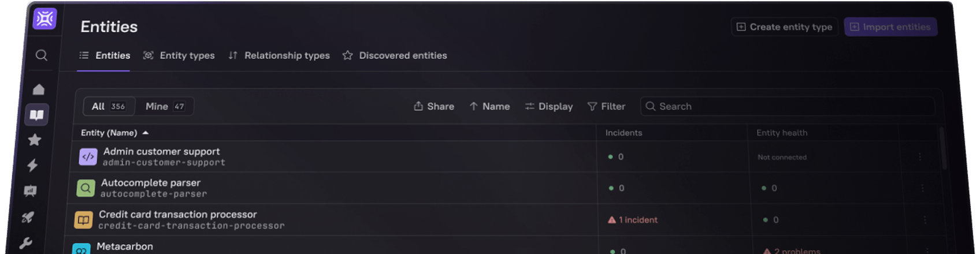The width and height of the screenshot is (980, 254).
Task: Open the wrench settings icon in sidebar
Action: (x=25, y=243)
